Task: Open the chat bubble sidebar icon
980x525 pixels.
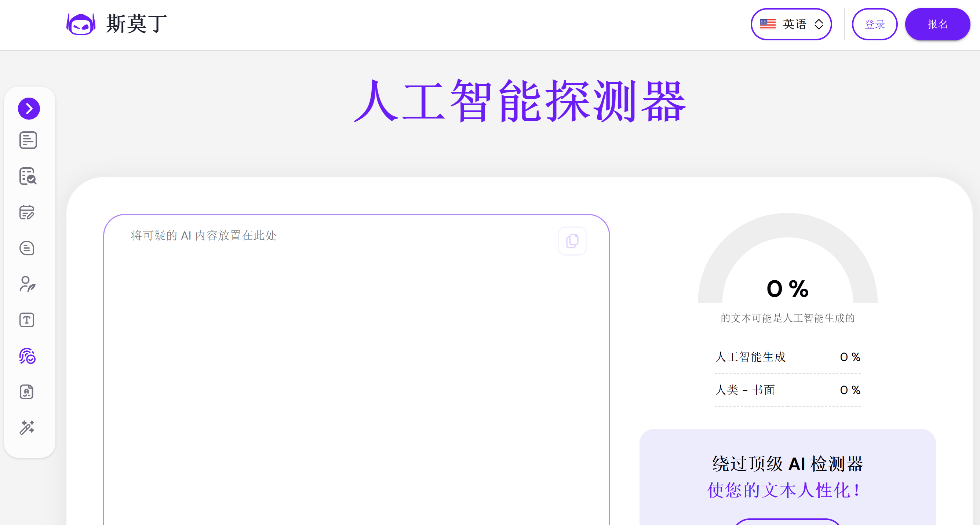Action: [27, 248]
